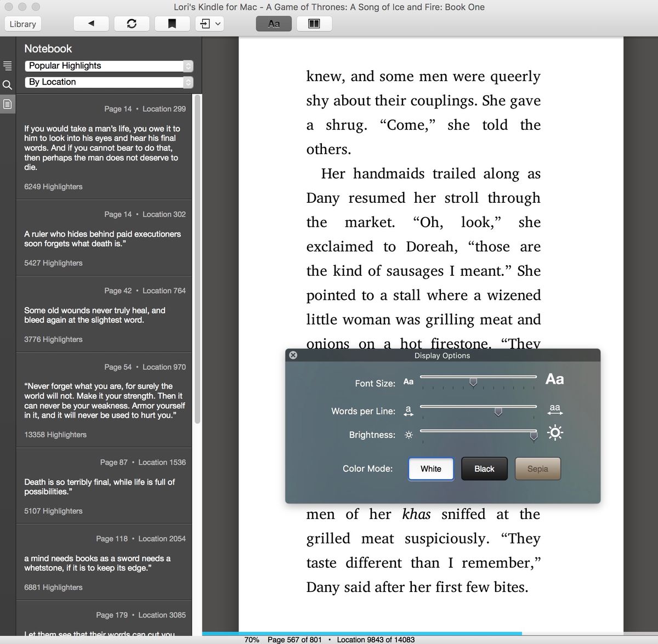The image size is (658, 644).
Task: Select the table of contents sidebar icon
Action: 8,65
